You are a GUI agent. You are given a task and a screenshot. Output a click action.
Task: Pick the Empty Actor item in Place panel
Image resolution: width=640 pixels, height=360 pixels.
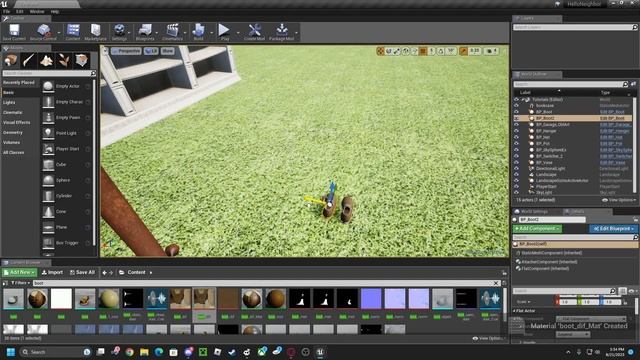[67, 86]
